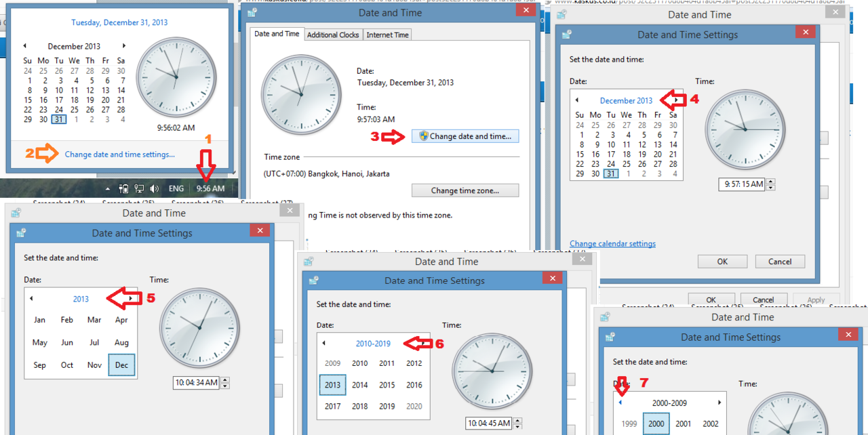Select highlighted year 2000 in 2000-2009 grid
The height and width of the screenshot is (435, 868).
click(x=656, y=424)
